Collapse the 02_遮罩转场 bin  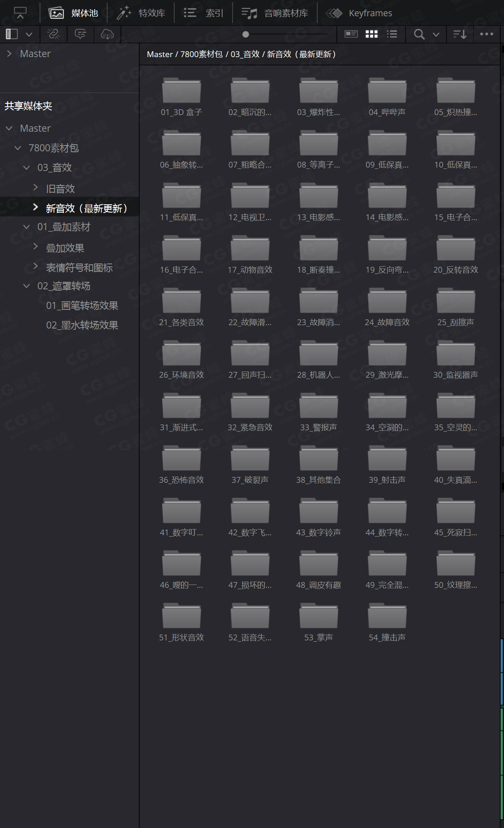tap(27, 286)
